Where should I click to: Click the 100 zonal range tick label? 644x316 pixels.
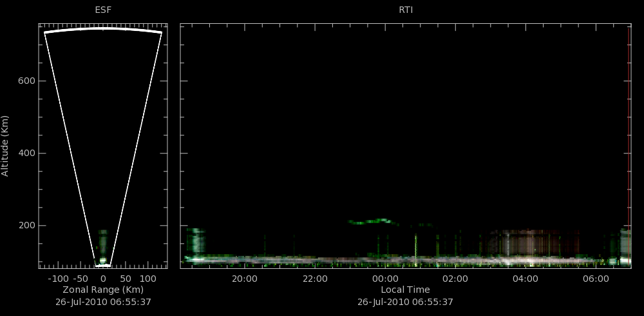click(x=147, y=279)
